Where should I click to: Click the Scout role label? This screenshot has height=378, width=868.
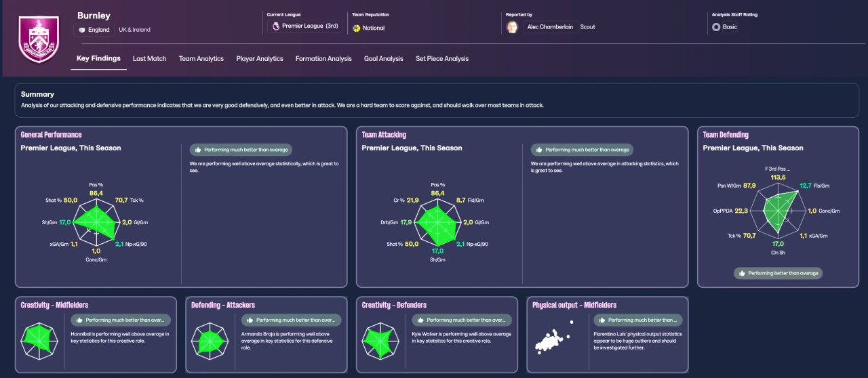pos(587,27)
